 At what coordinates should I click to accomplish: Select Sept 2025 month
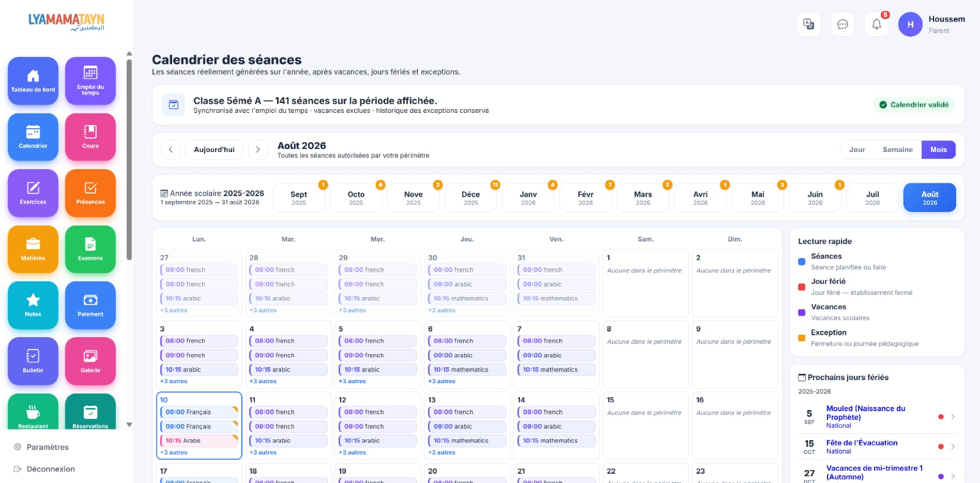(299, 198)
